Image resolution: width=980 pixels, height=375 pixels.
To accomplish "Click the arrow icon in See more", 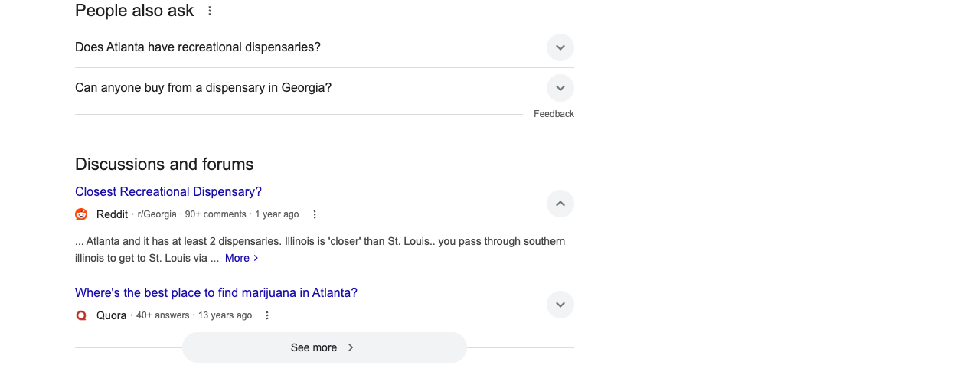I will coord(351,347).
